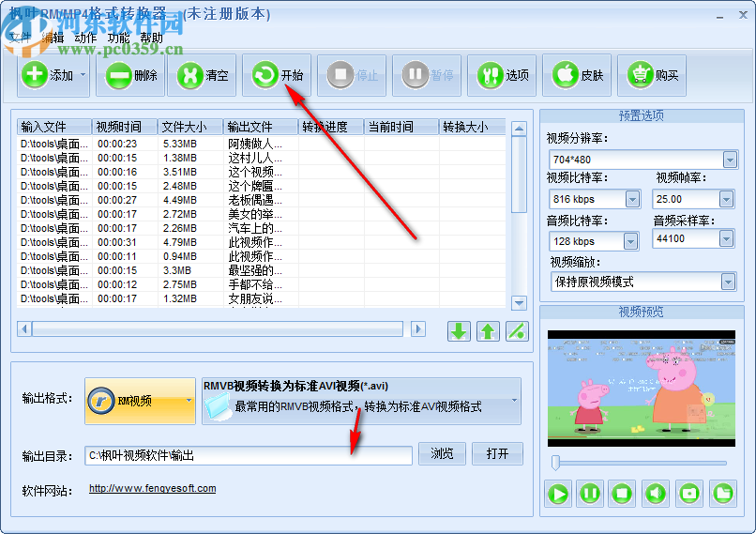Click the file list scroll up arrow
Viewport: 756px width, 534px height.
(x=519, y=129)
